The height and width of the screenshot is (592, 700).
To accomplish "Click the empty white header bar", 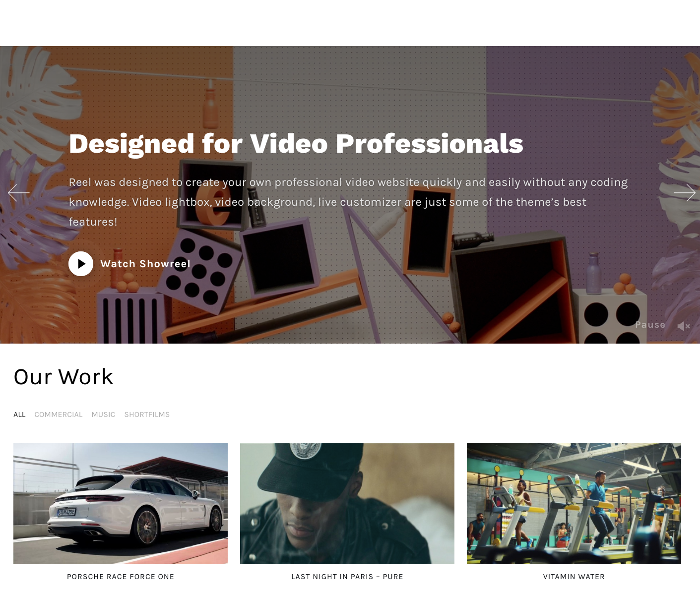I will [350, 23].
